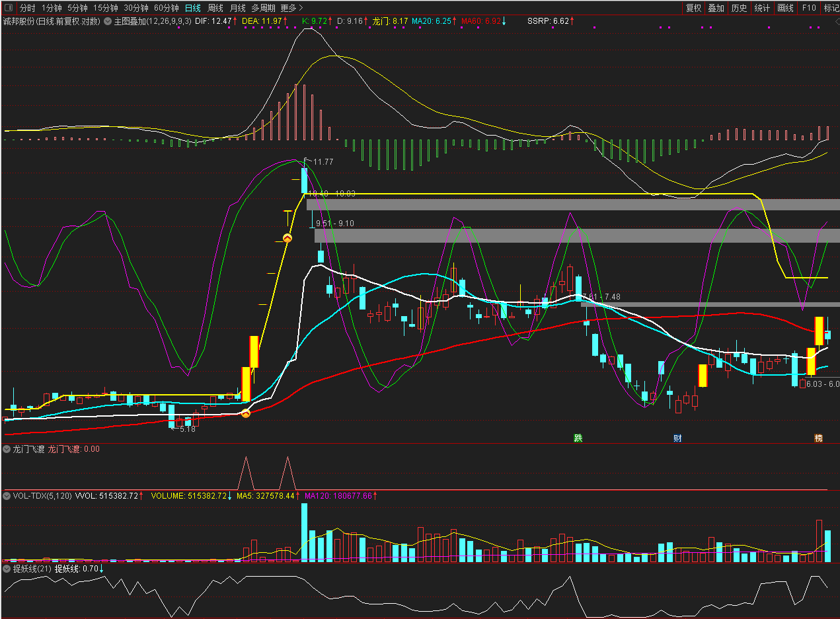The height and width of the screenshot is (619, 840).
Task: Click the 复权 button
Action: [x=693, y=8]
